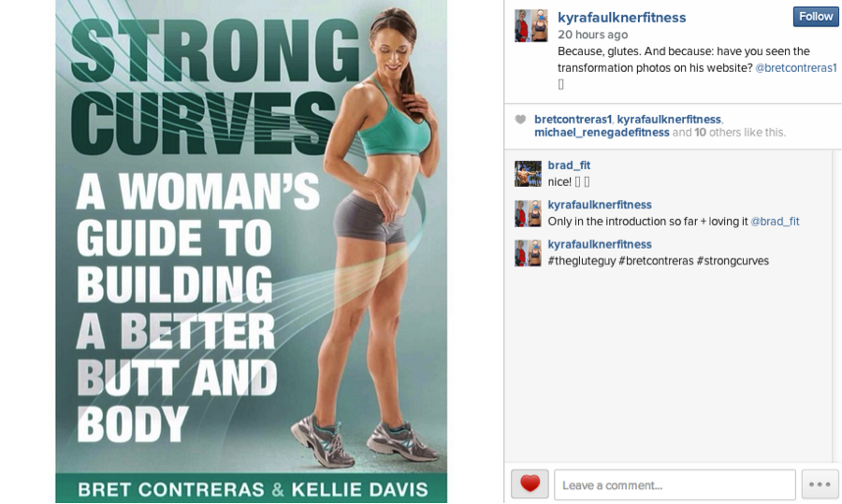This screenshot has width=842, height=504.
Task: Click avatar beside the hashtags comment
Action: [x=528, y=253]
